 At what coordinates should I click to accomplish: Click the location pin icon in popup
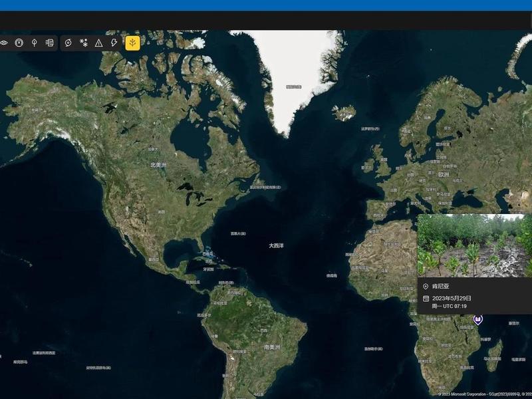point(426,287)
